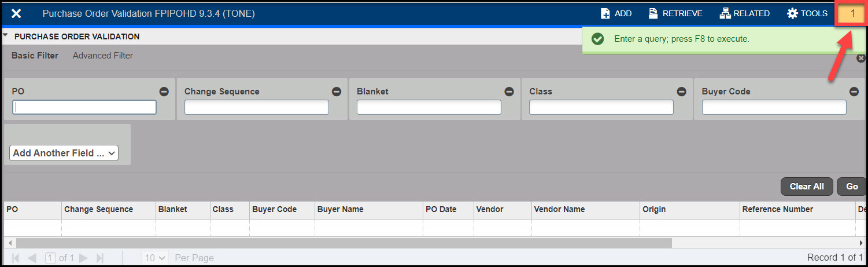Close the Purchase Order Validation page with X
The width and height of the screenshot is (868, 267).
coord(16,13)
